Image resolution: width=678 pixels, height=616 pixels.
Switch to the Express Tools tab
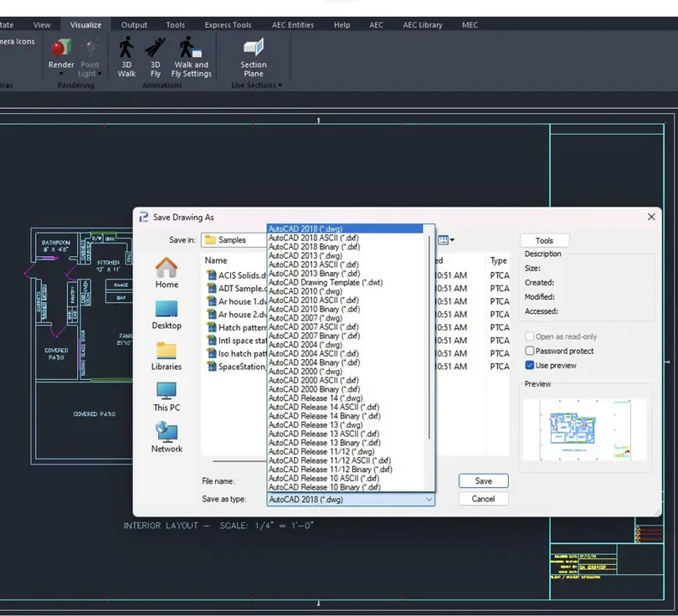(228, 25)
